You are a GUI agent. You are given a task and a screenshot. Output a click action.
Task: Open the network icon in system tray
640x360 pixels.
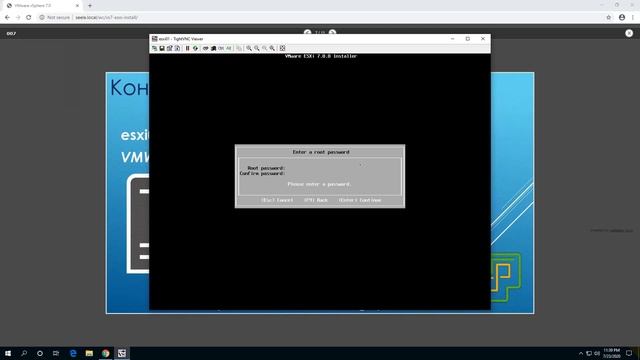[589, 353]
